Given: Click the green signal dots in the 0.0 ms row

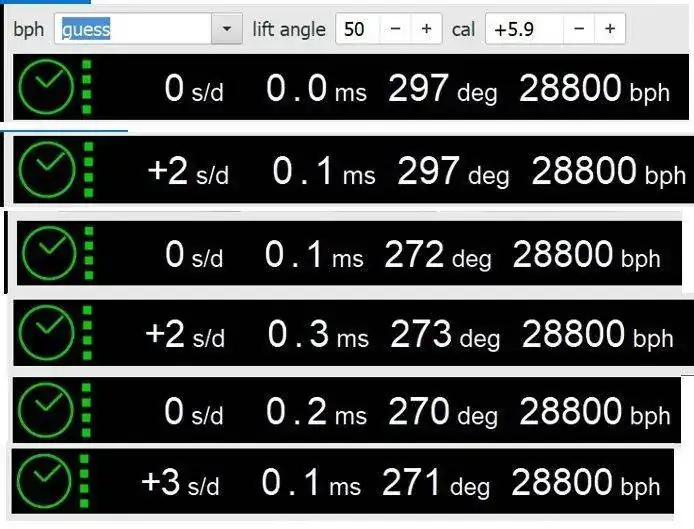Looking at the screenshot, I should coord(87,88).
